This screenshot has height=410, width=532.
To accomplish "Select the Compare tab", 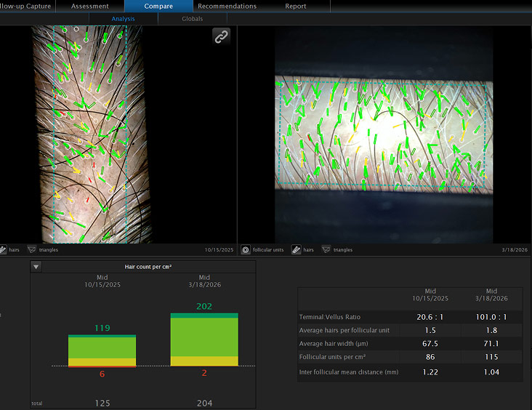I will click(x=158, y=6).
